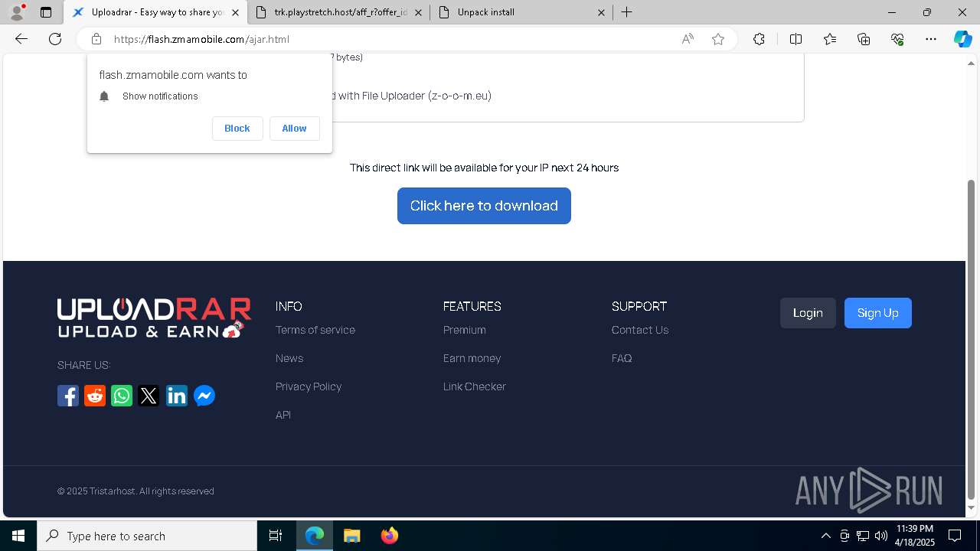This screenshot has height=551, width=980.
Task: Open Link Checker page
Action: [x=475, y=386]
